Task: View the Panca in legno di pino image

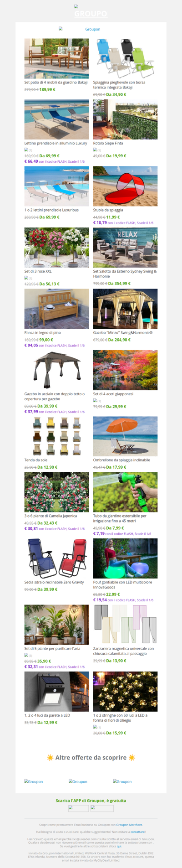Action: (56, 309)
